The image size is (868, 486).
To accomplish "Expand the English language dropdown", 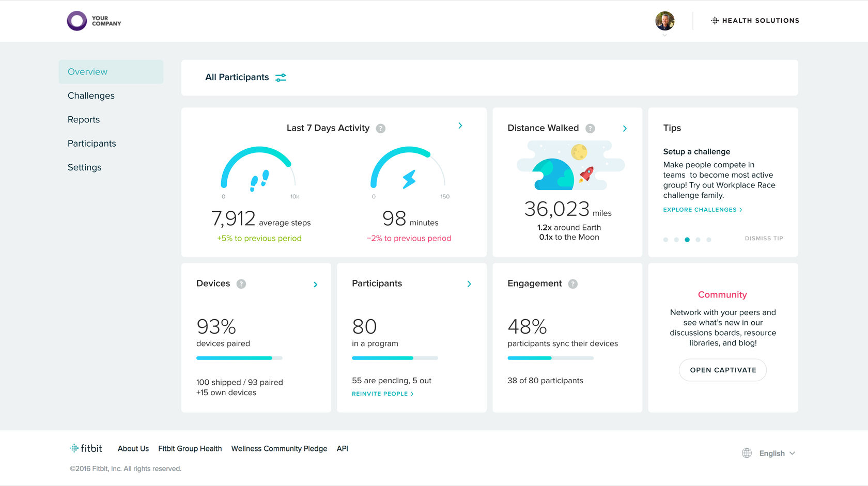I will [777, 453].
